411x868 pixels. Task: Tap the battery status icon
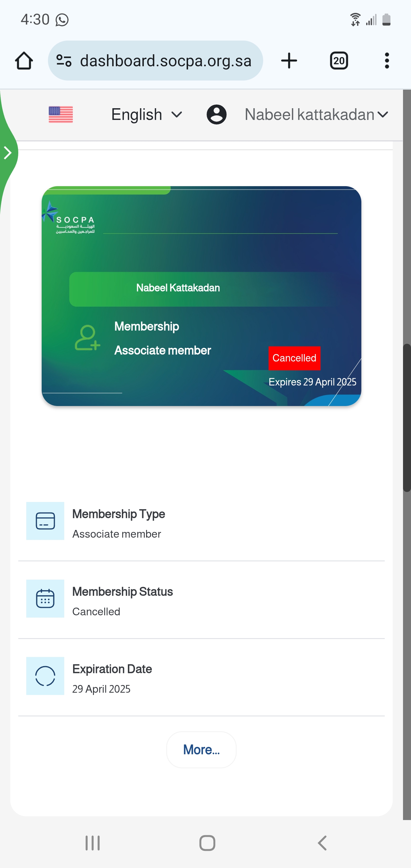coord(386,19)
